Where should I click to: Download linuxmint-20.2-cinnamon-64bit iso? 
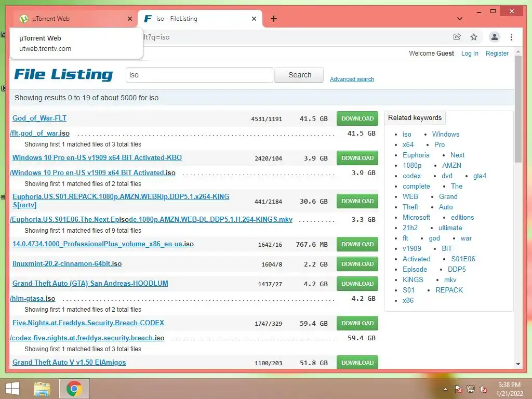coord(357,263)
